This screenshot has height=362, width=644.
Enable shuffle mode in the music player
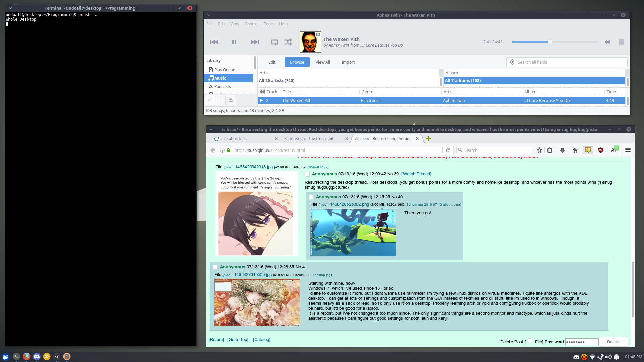288,42
